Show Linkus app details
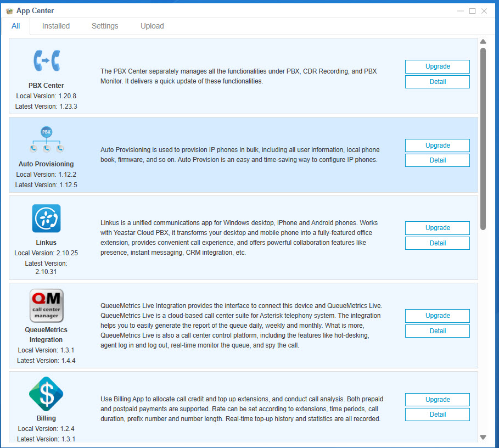 point(437,243)
